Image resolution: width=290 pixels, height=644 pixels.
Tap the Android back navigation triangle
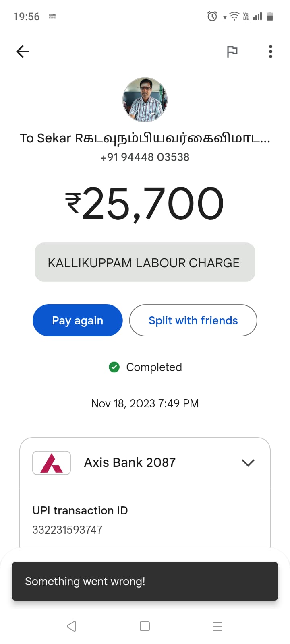pos(72,626)
